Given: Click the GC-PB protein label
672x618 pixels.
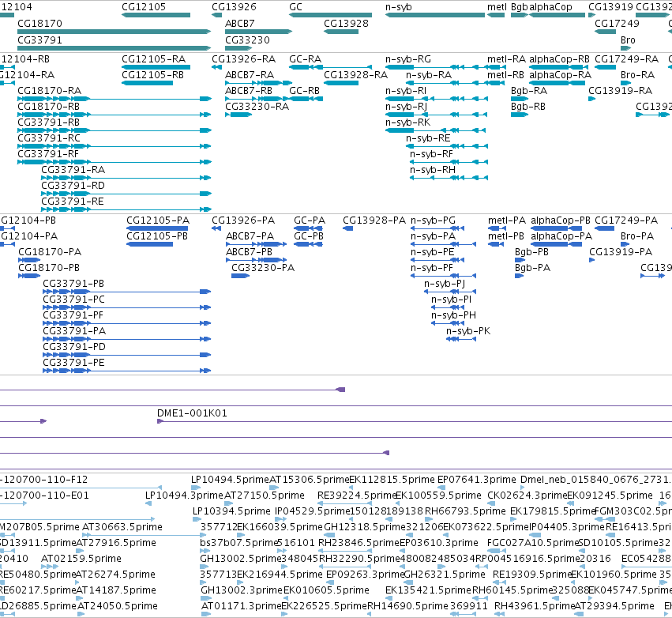Looking at the screenshot, I should tap(309, 236).
